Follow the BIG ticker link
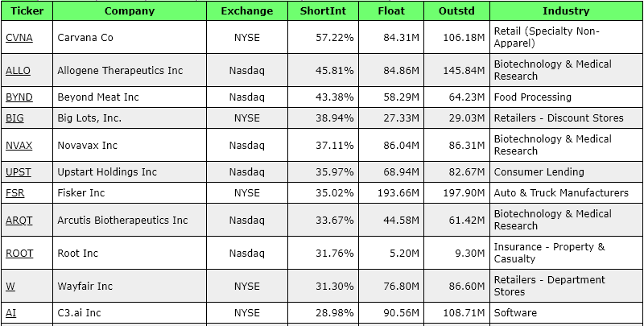The image size is (644, 326). click(14, 118)
